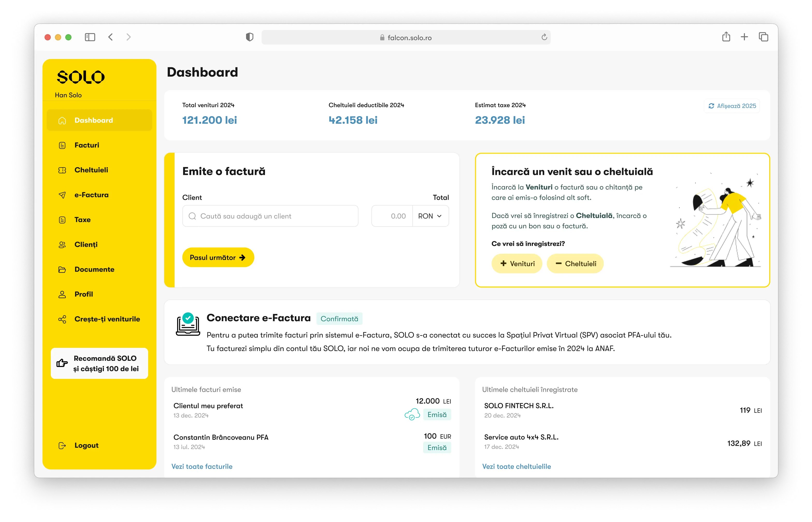Viewport: 812px width, 522px height.
Task: Open the Clientul meu preferat invoice row
Action: 312,410
